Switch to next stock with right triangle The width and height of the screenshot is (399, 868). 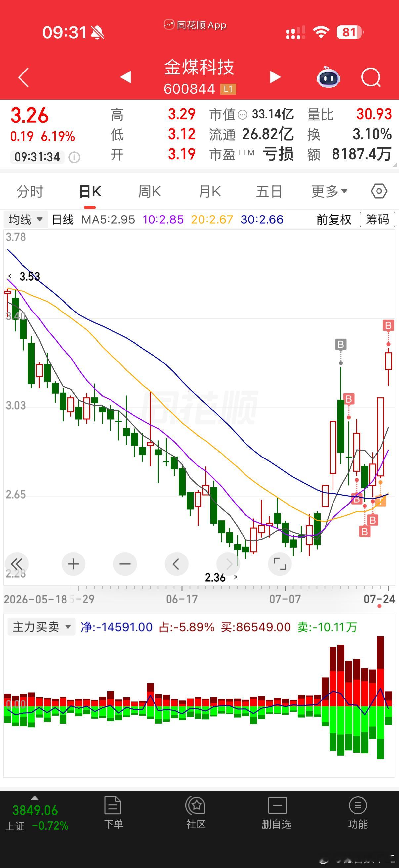pyautogui.click(x=275, y=77)
